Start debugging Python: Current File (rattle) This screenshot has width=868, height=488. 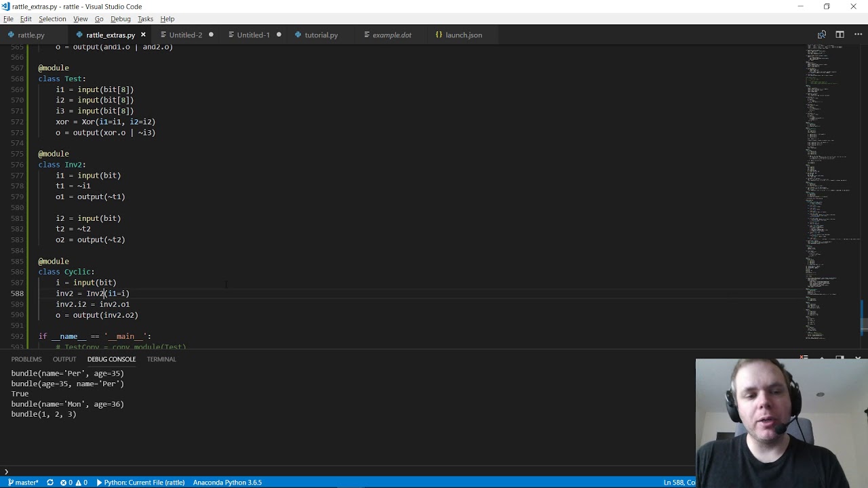click(140, 483)
